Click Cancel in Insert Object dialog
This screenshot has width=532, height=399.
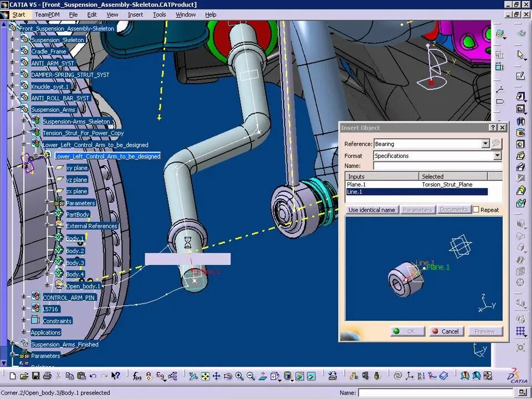tap(447, 331)
